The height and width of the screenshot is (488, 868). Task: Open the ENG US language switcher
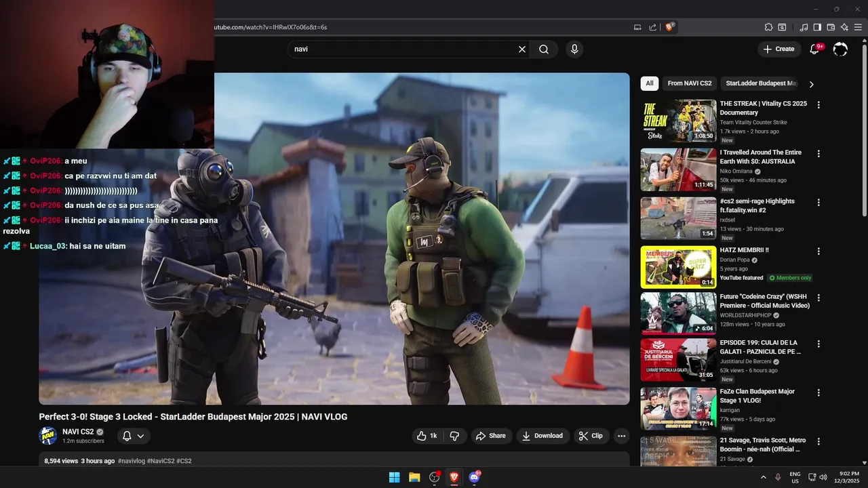795,477
